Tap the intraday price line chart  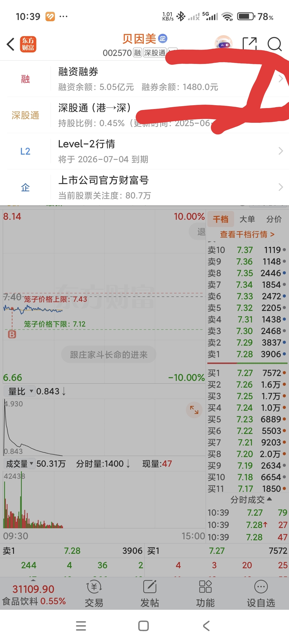point(104,296)
